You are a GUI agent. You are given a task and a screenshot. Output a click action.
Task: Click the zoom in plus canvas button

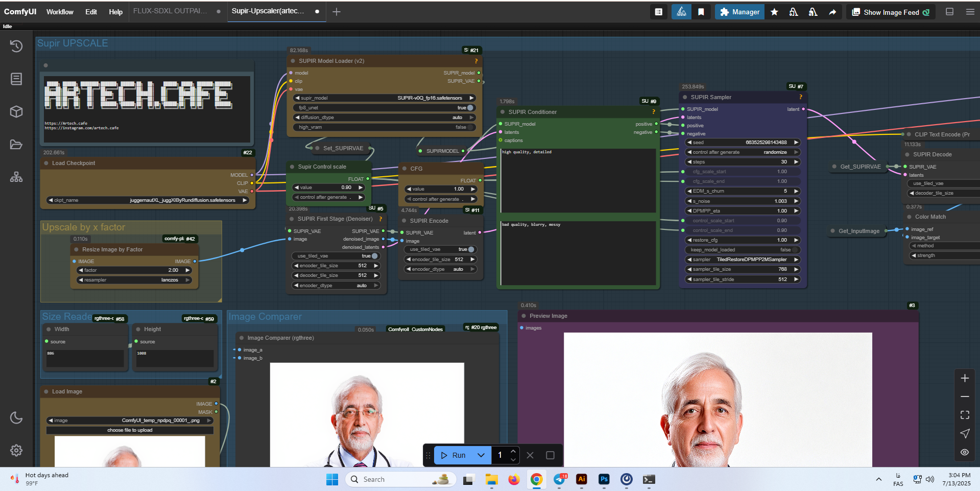[x=964, y=378]
